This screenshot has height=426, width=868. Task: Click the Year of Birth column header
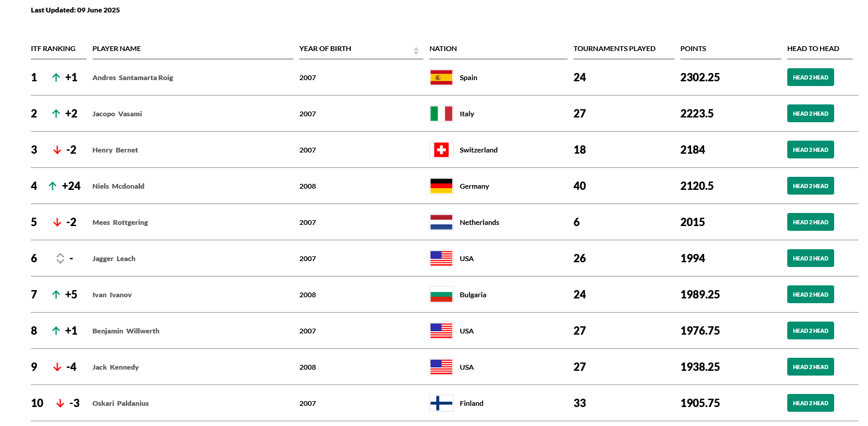pos(325,49)
